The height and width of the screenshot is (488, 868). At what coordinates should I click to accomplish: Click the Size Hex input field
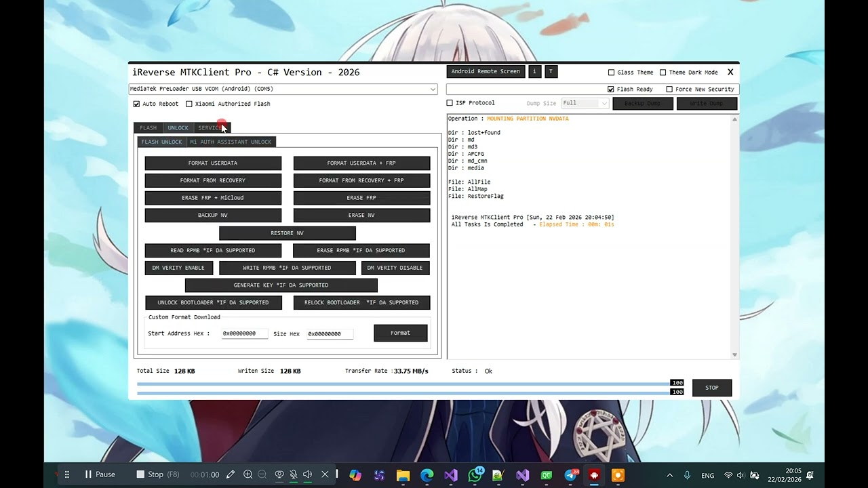coord(330,333)
